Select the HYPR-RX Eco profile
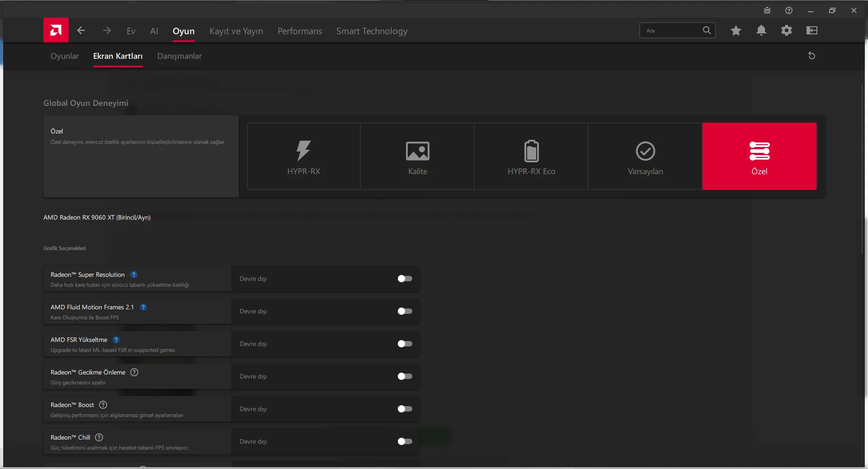Screen dimensions: 868x469 coord(531,156)
